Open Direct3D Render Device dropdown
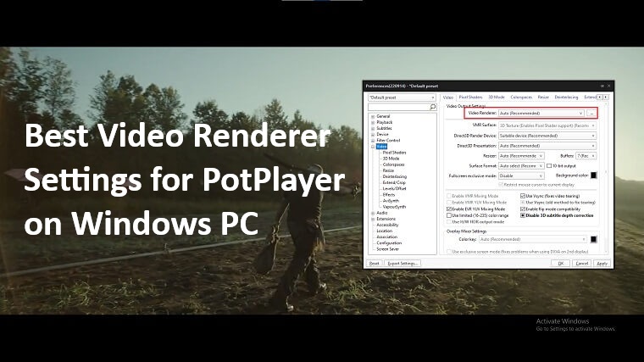The width and height of the screenshot is (644, 362). 547,136
